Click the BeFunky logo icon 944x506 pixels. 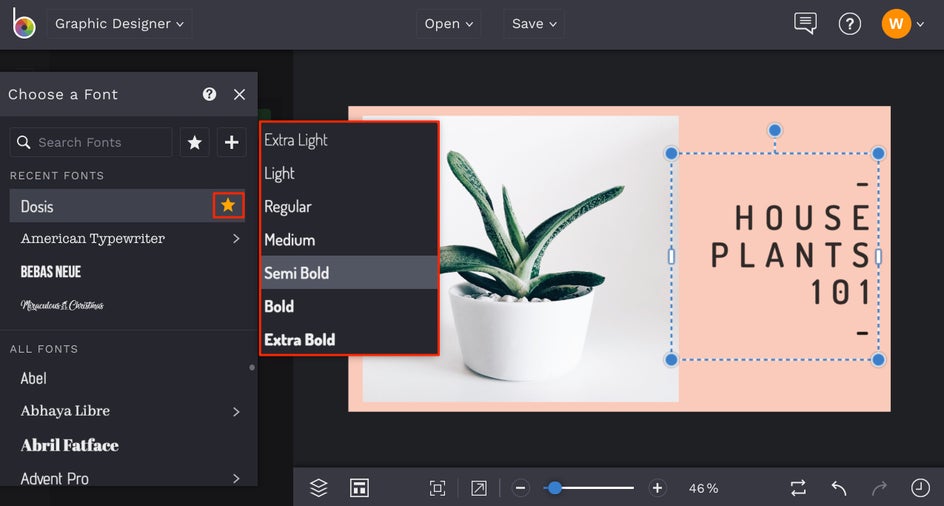(24, 24)
